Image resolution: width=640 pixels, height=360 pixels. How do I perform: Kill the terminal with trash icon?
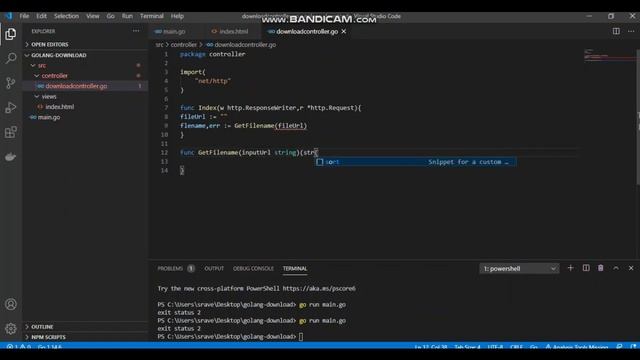point(601,268)
